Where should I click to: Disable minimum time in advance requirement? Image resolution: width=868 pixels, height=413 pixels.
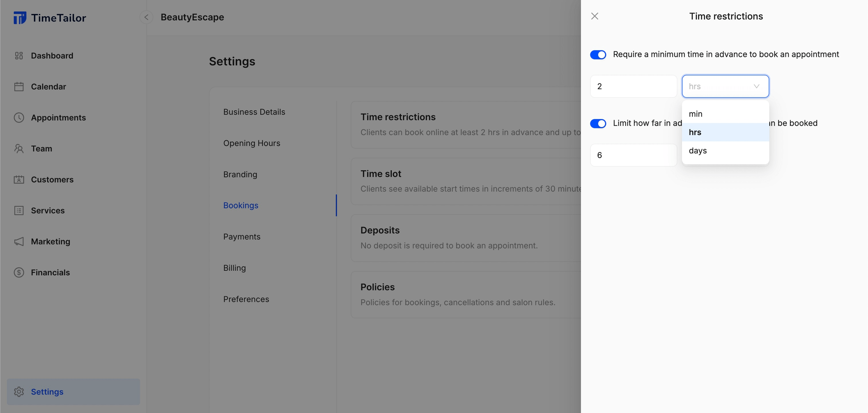click(598, 54)
